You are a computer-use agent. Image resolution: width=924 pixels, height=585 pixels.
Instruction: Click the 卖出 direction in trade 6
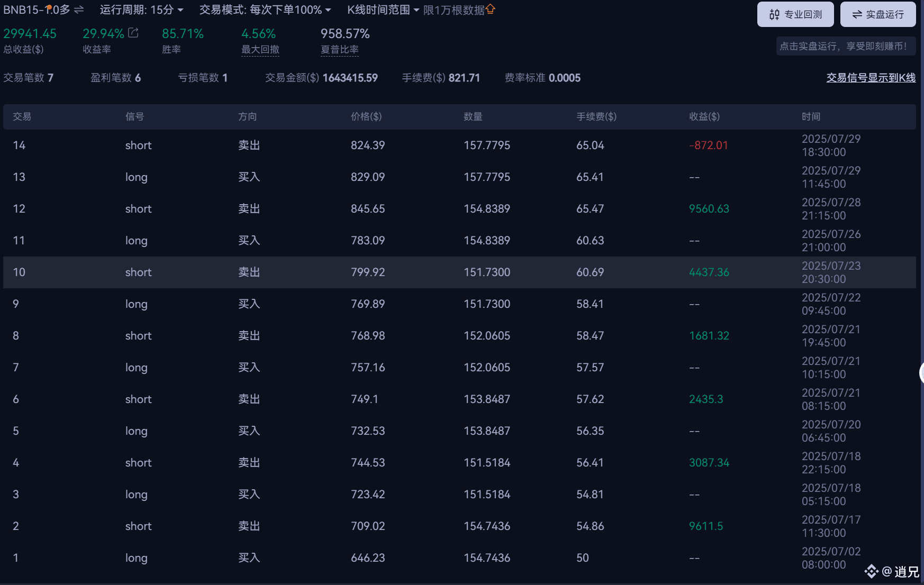point(249,399)
